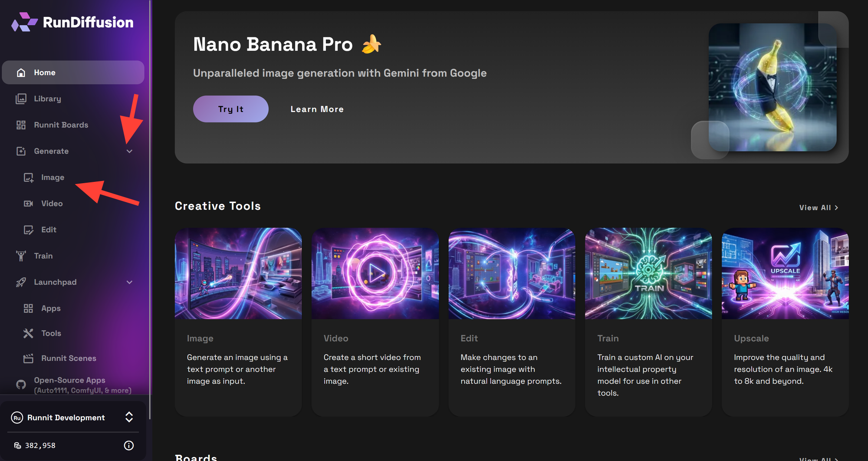Click the Launchpad rocket icon
Image resolution: width=868 pixels, height=461 pixels.
(21, 282)
